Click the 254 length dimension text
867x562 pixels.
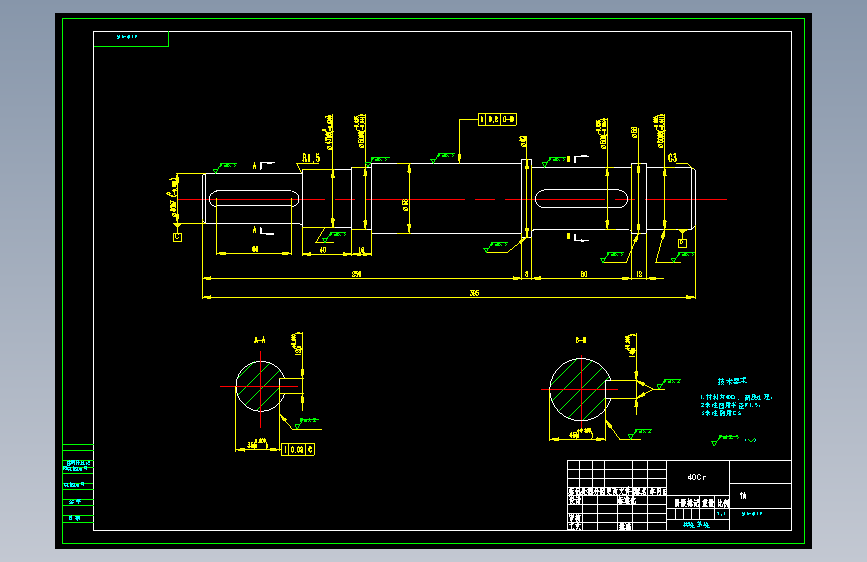pyautogui.click(x=357, y=274)
